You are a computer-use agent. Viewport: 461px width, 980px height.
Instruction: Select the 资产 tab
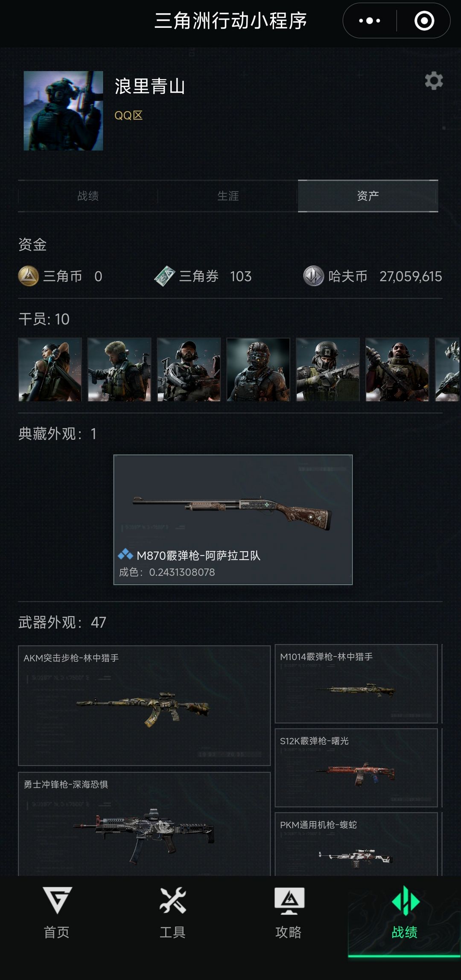(368, 196)
